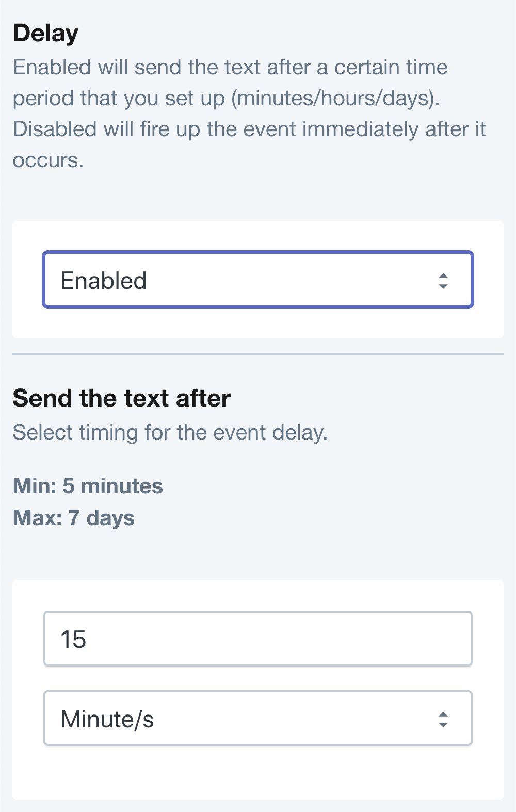Click the value 15 to edit it
516x812 pixels.
(75, 639)
